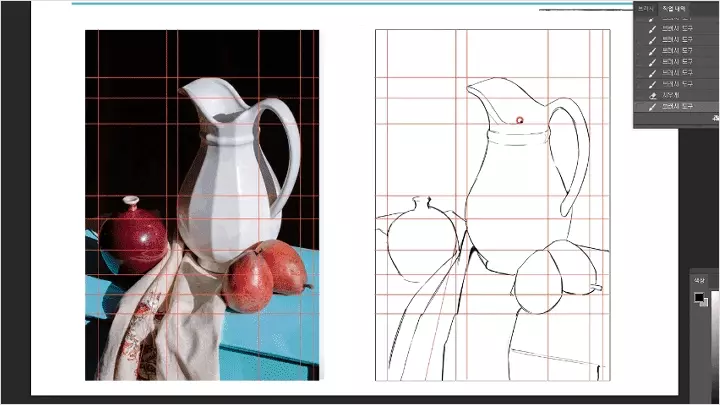
Task: Switch to the 브러시 panel tab
Action: point(645,9)
